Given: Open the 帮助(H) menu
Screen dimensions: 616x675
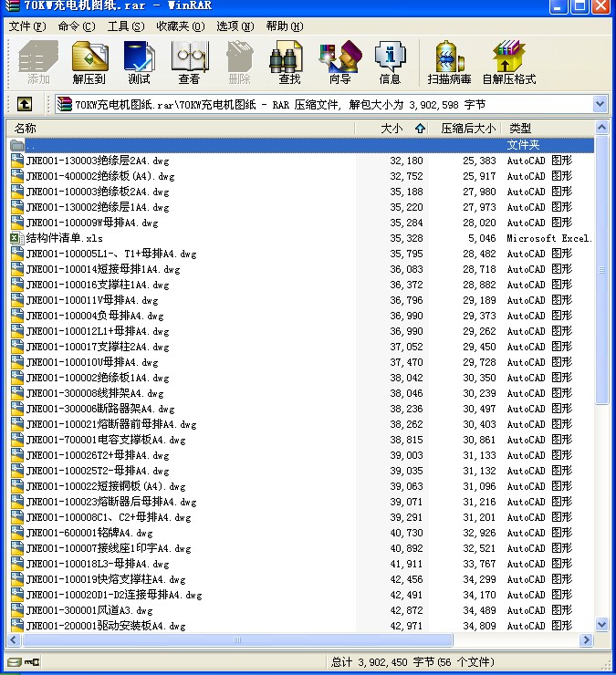Looking at the screenshot, I should click(285, 26).
